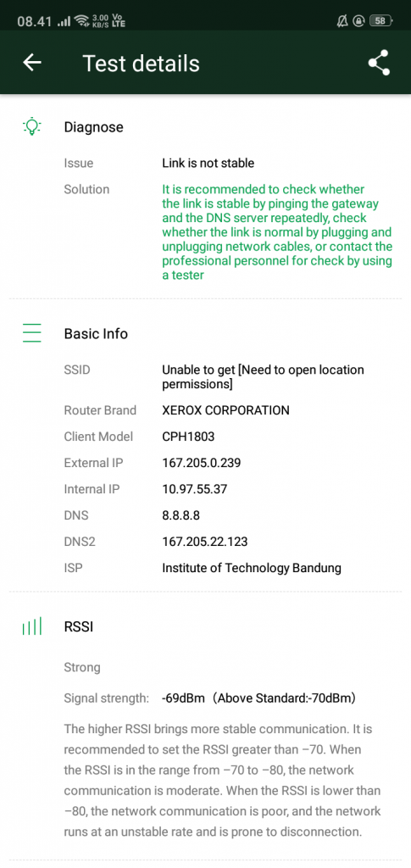Select the DNS 8.8.8.8 entry

tap(181, 515)
